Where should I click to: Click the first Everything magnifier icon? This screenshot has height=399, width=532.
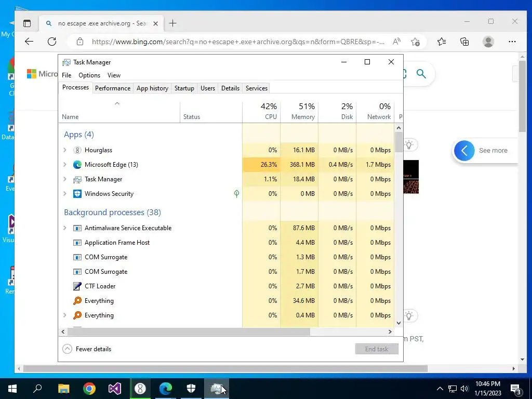(77, 301)
